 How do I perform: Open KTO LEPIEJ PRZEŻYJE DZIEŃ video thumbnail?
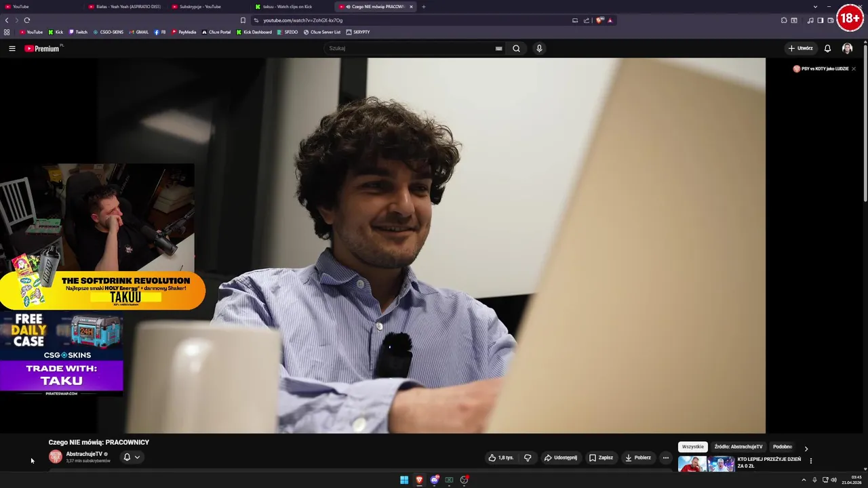click(x=706, y=464)
